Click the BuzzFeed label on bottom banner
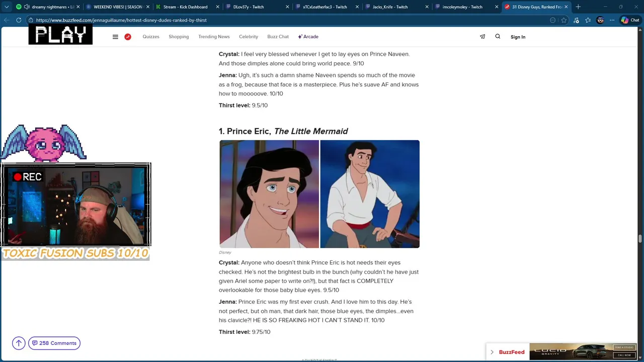 (x=512, y=352)
